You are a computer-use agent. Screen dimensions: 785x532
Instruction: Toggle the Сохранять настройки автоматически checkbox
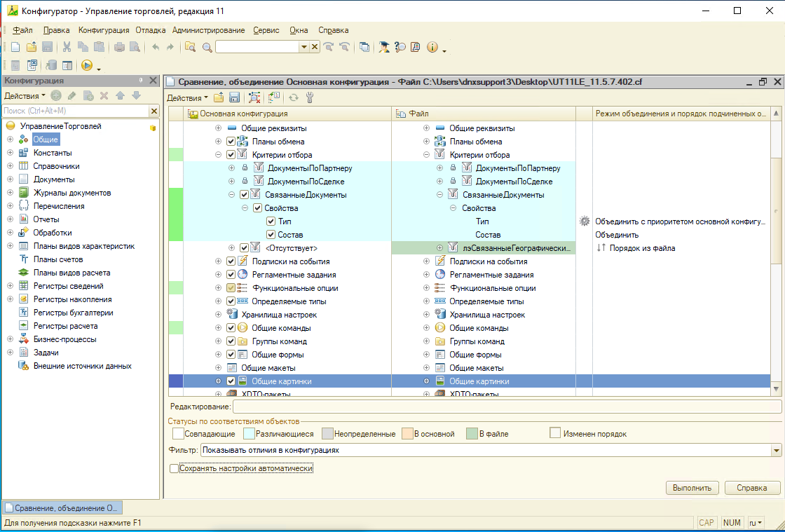coord(175,468)
